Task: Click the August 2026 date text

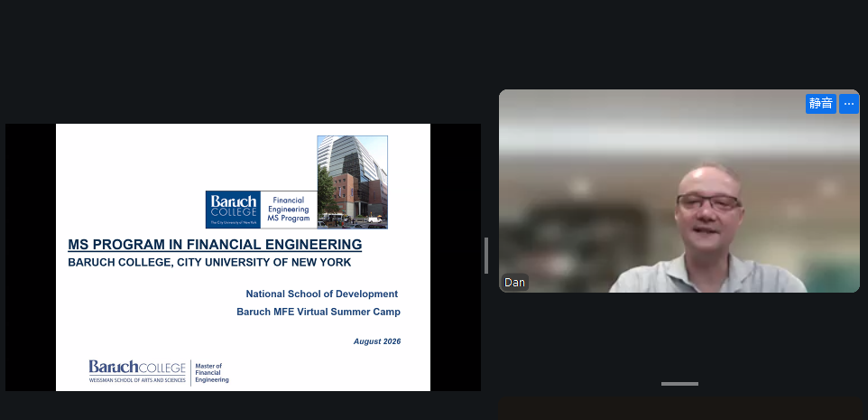Action: pos(377,341)
